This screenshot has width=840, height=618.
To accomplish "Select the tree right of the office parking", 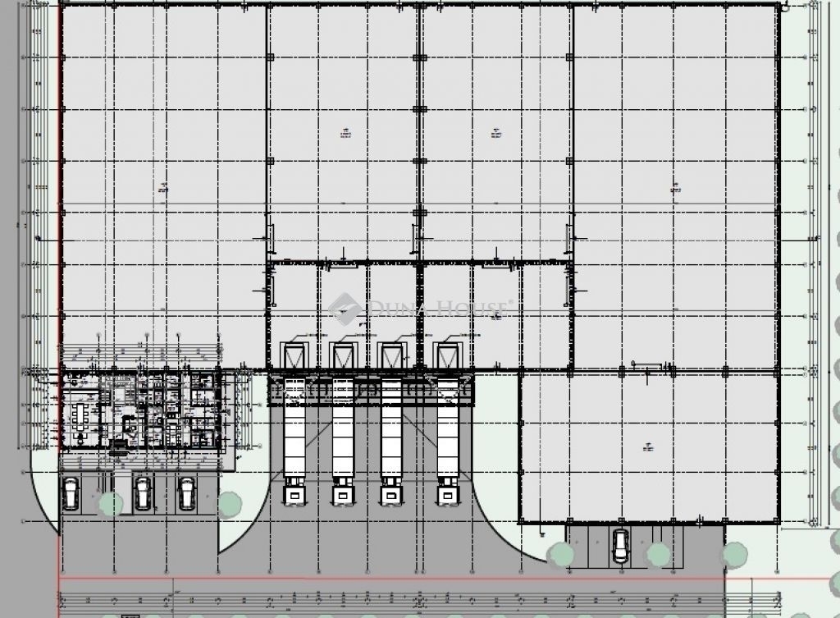I will click(x=231, y=501).
